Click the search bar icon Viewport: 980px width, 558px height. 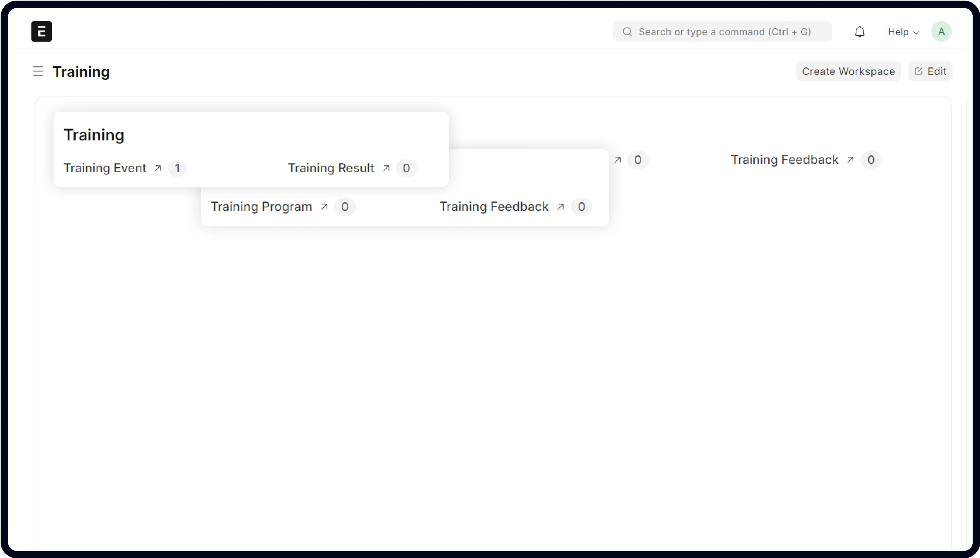pos(627,32)
